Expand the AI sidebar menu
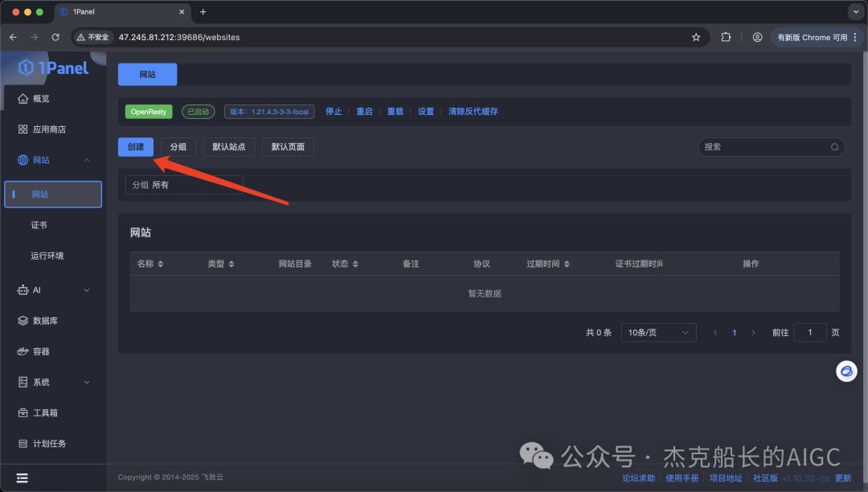The height and width of the screenshot is (492, 868). coord(53,290)
